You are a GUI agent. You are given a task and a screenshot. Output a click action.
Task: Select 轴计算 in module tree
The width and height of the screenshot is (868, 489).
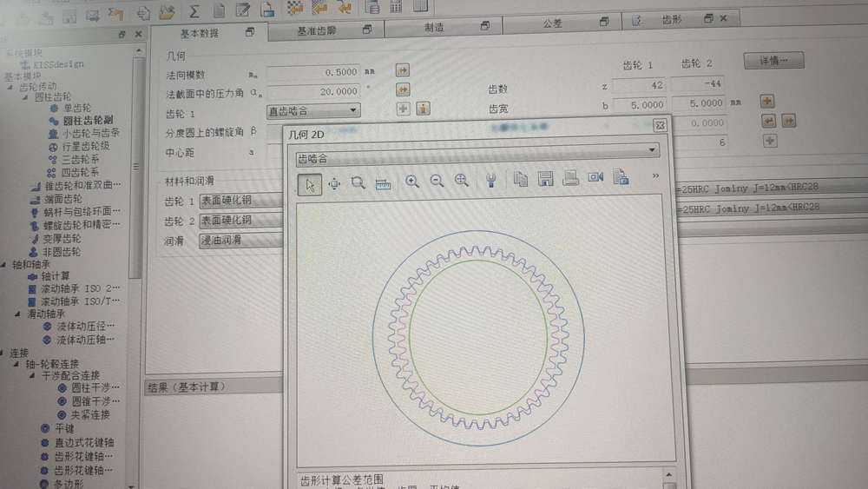click(56, 276)
